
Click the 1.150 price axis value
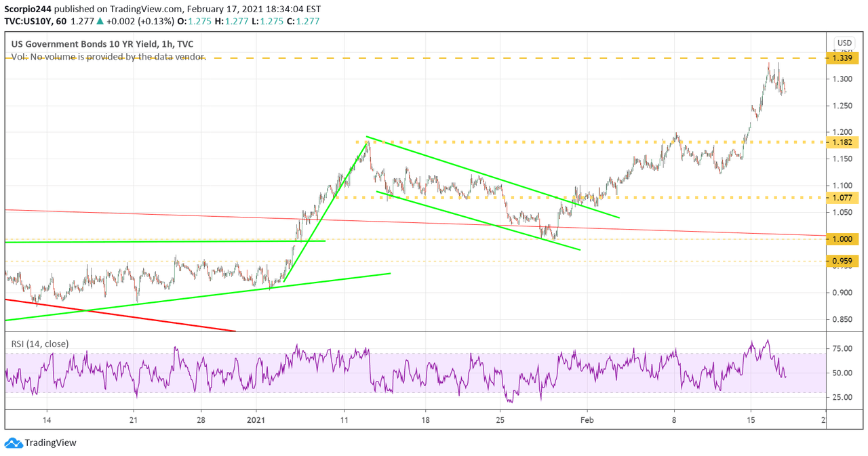(x=844, y=159)
